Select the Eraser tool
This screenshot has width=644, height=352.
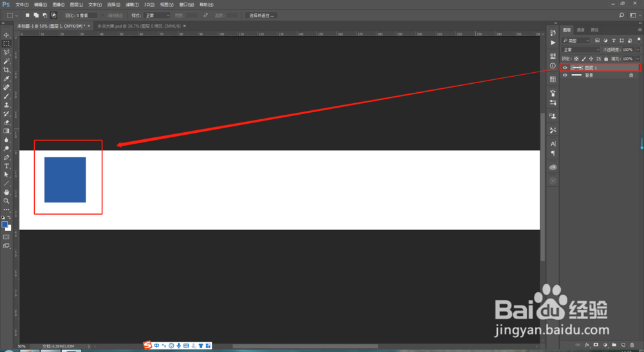click(x=6, y=122)
